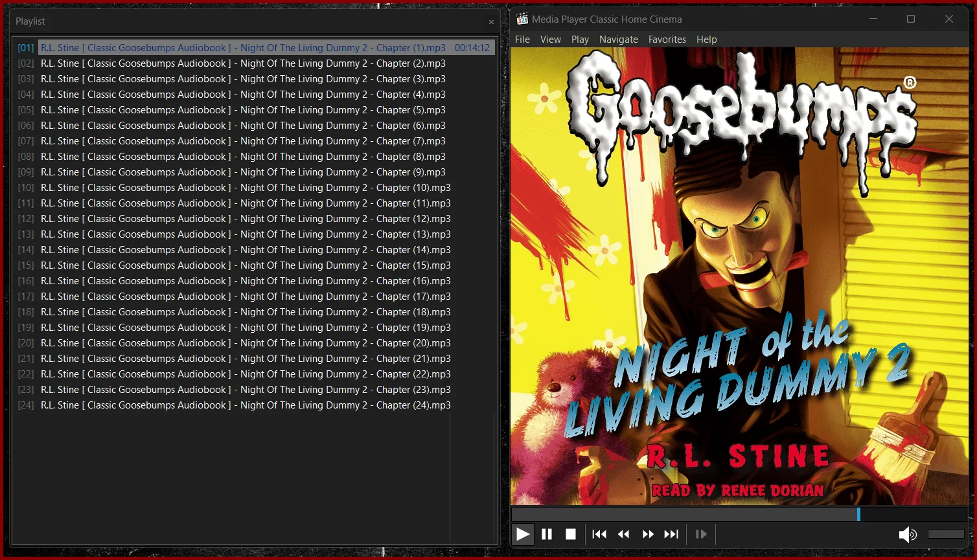Open the View menu
Viewport: 977px width, 560px height.
[551, 39]
